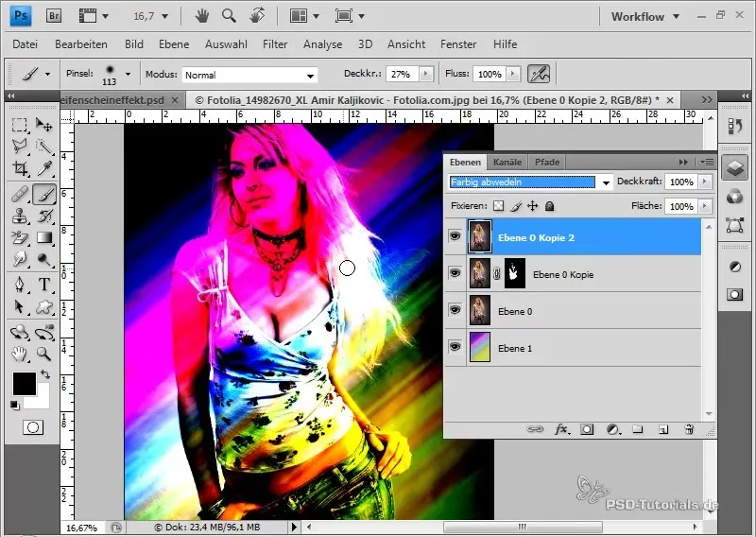This screenshot has height=537, width=756.
Task: Link selected layers
Action: 535,429
